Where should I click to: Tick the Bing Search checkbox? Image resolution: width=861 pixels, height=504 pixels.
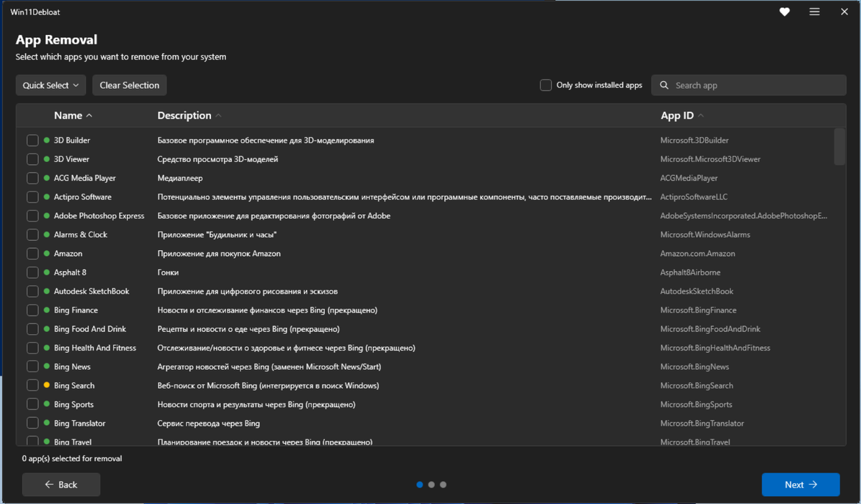[33, 386]
